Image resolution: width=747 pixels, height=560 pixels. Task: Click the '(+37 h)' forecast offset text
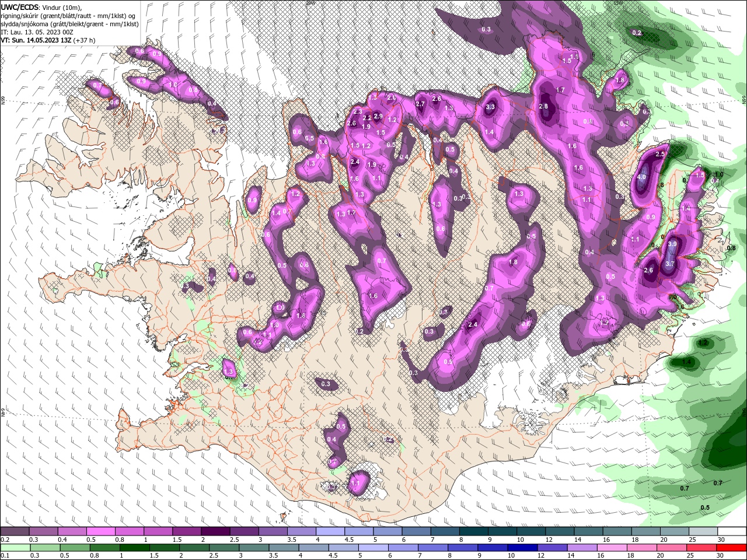point(84,40)
